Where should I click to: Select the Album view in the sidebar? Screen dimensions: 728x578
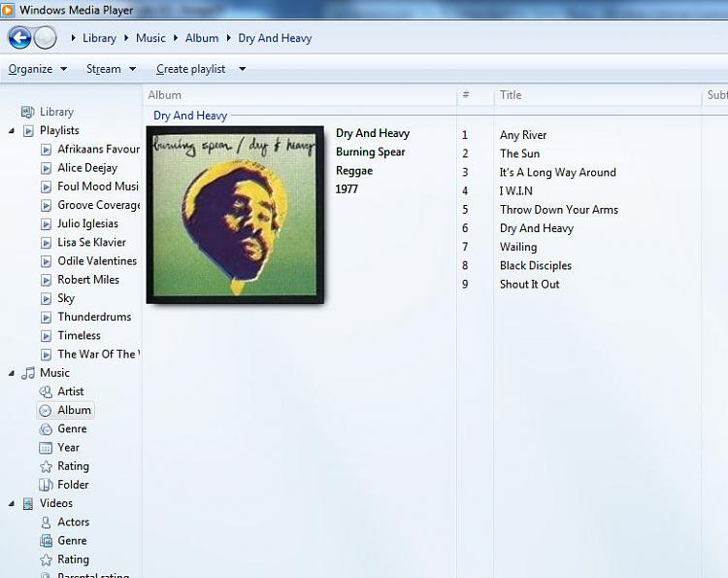(x=66, y=410)
